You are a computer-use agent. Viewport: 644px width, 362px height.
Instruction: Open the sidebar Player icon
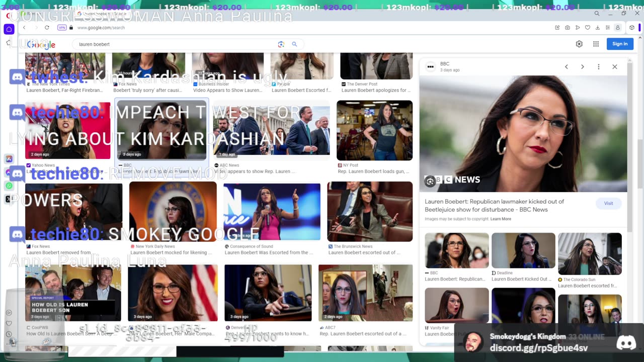pyautogui.click(x=9, y=313)
